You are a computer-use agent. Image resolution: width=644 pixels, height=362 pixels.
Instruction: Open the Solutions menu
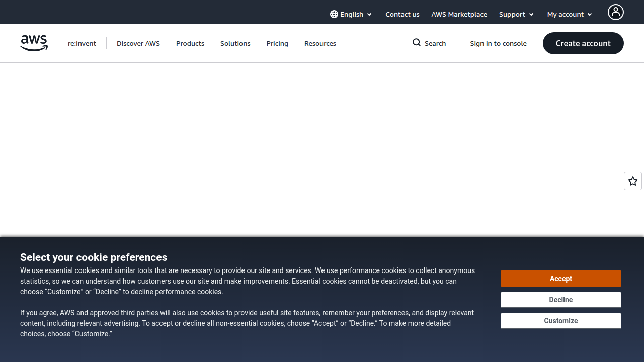coord(235,43)
